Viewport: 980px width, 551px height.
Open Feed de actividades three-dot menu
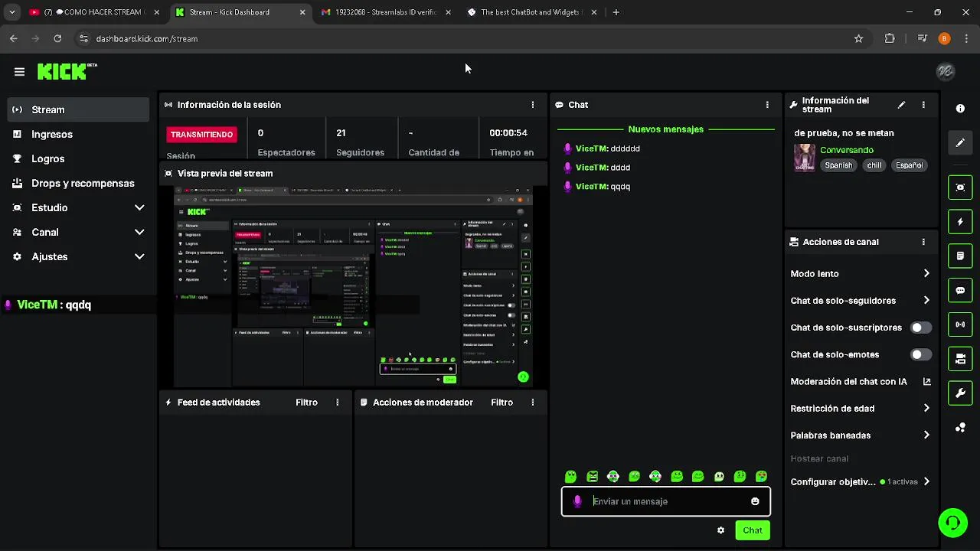[x=337, y=403]
